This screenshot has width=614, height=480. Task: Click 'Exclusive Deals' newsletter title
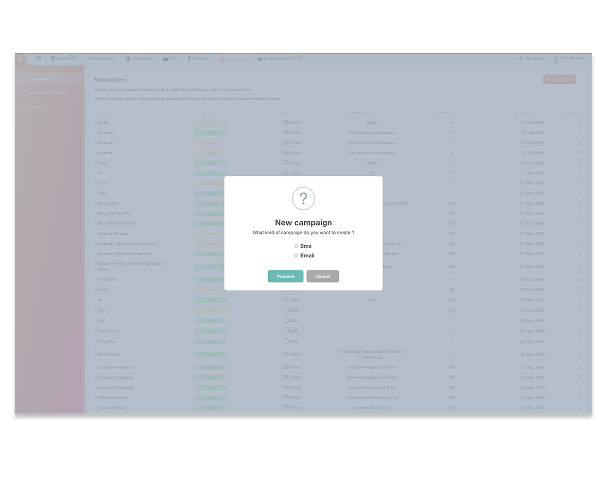112,408
